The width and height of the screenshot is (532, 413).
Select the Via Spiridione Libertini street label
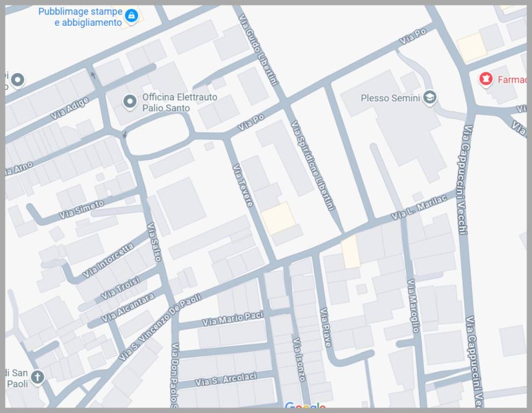click(313, 165)
